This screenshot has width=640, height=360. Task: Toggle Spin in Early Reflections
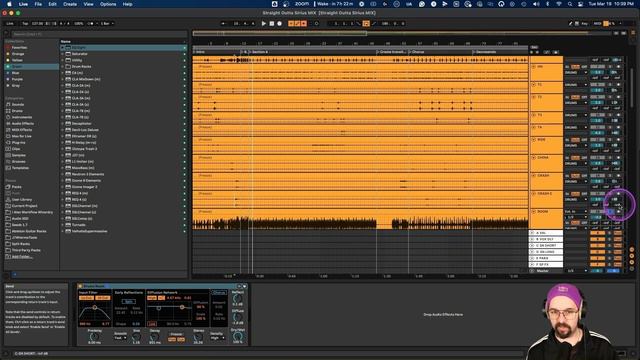point(129,302)
